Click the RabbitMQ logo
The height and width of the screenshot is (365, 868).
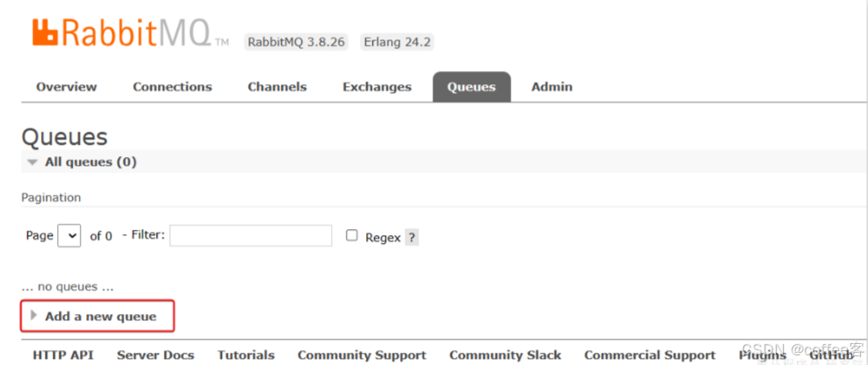(130, 32)
